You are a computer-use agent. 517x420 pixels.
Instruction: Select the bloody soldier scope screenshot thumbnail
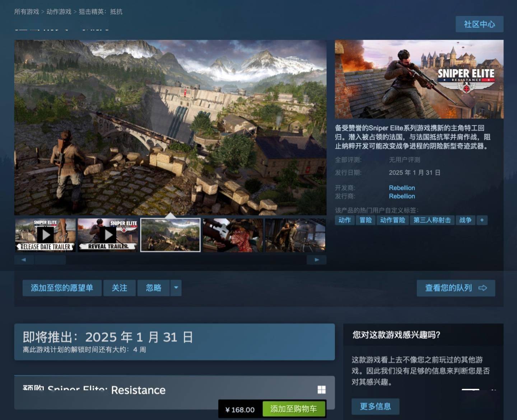(233, 235)
